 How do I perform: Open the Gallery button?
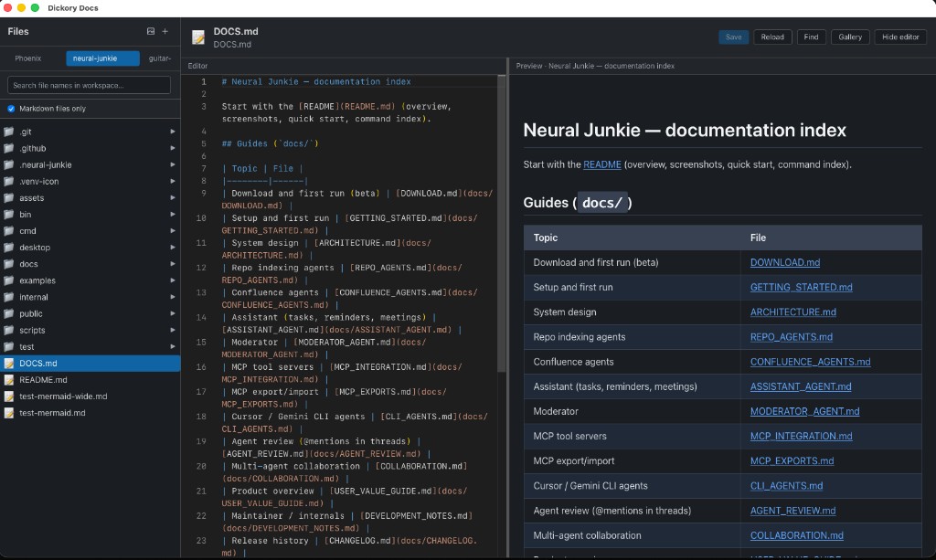pos(850,37)
